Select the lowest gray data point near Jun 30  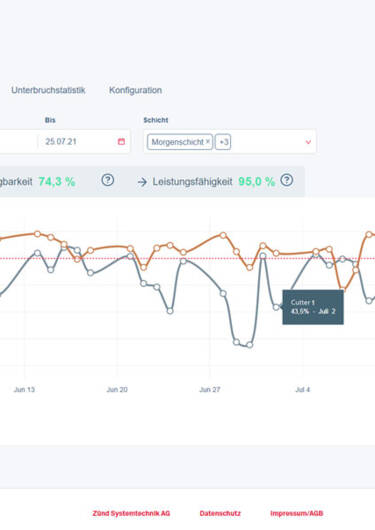click(250, 345)
